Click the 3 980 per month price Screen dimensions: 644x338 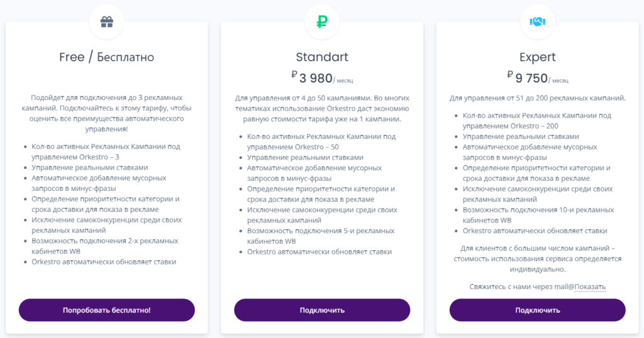click(x=321, y=79)
